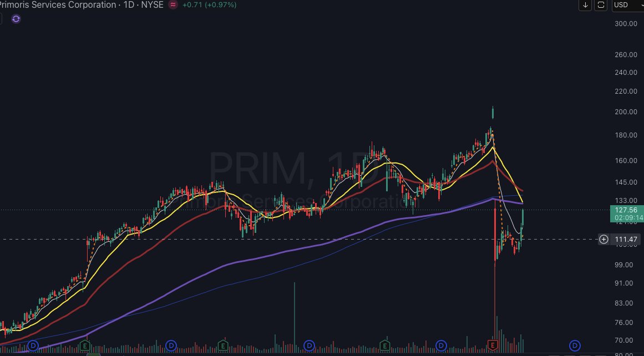This screenshot has height=356, width=644.
Task: Click the plus icon beside 111.47
Action: (x=604, y=240)
